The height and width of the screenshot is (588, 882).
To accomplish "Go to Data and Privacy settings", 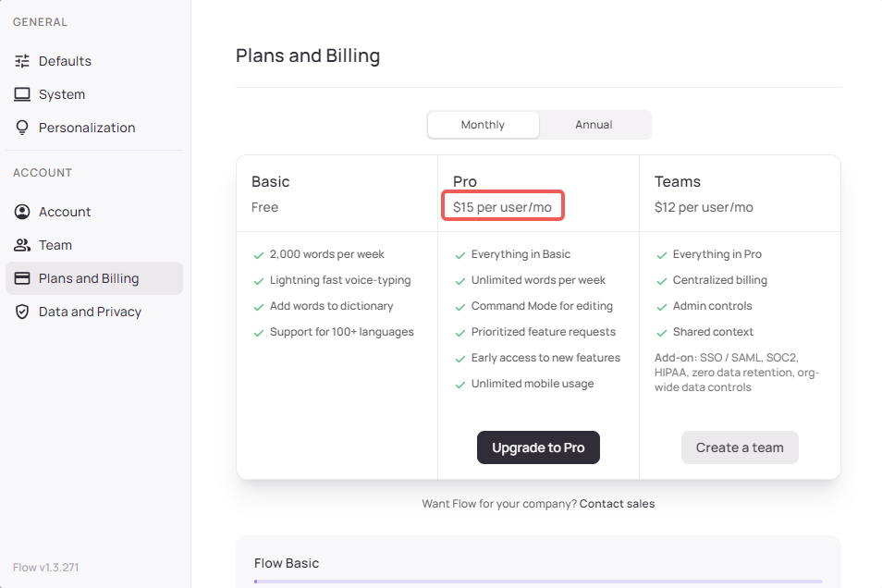I will click(x=90, y=312).
